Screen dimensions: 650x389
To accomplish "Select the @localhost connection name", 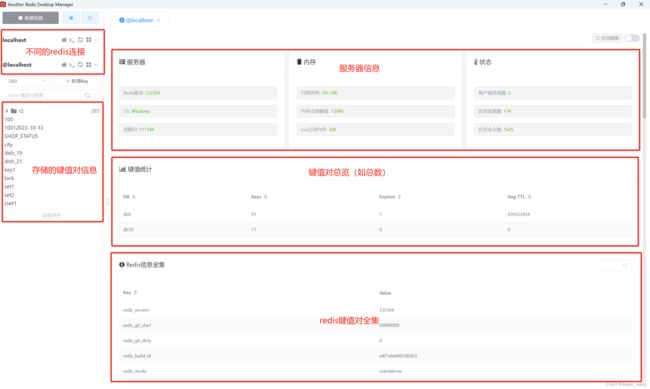I will (x=17, y=65).
